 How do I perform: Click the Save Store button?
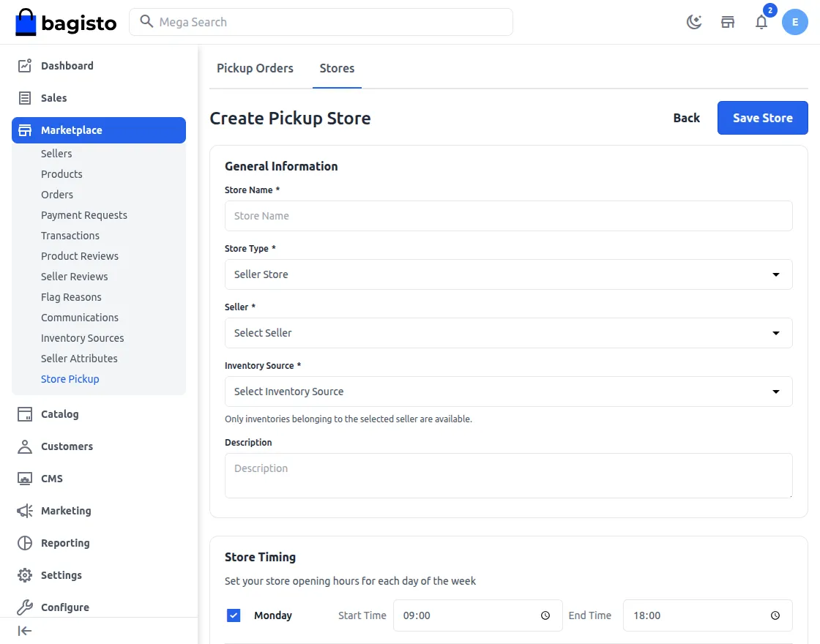click(x=762, y=118)
